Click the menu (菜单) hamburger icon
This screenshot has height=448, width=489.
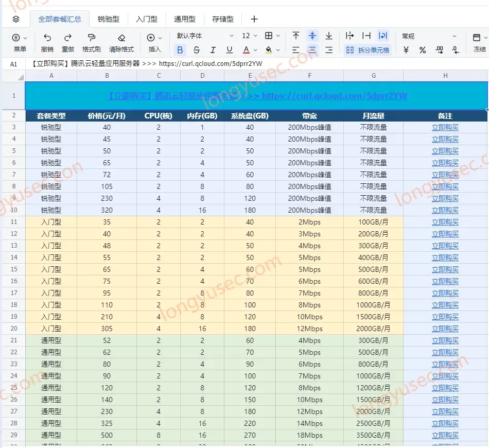[x=16, y=38]
